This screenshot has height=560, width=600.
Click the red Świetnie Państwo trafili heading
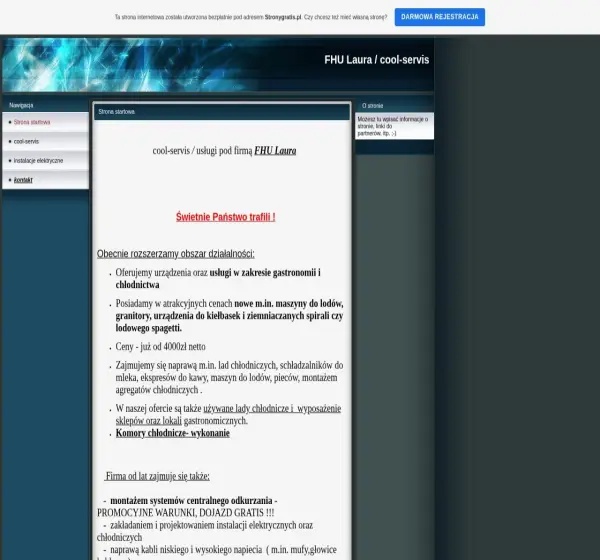[x=225, y=217]
